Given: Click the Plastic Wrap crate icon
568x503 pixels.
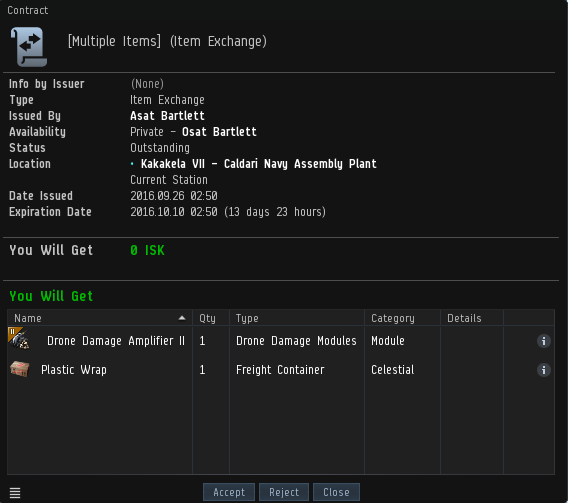Looking at the screenshot, I should tap(20, 369).
